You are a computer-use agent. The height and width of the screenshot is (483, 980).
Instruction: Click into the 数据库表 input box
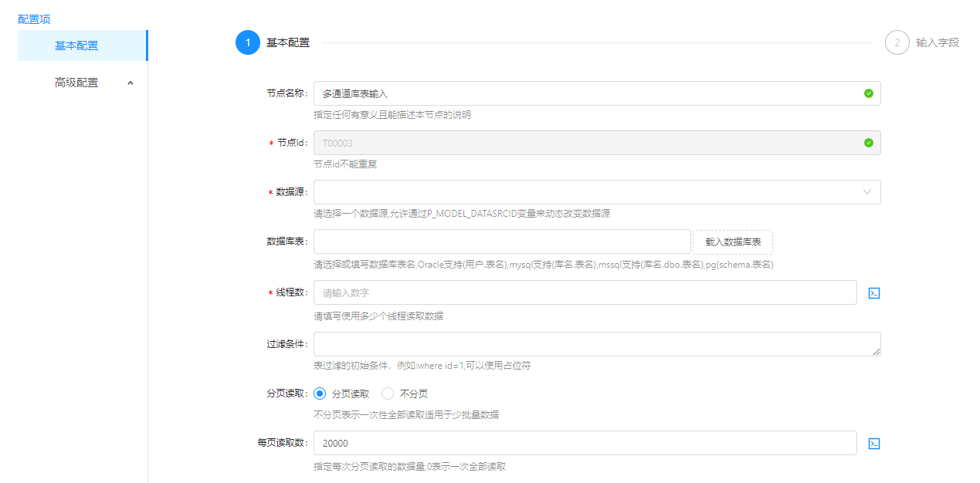502,241
